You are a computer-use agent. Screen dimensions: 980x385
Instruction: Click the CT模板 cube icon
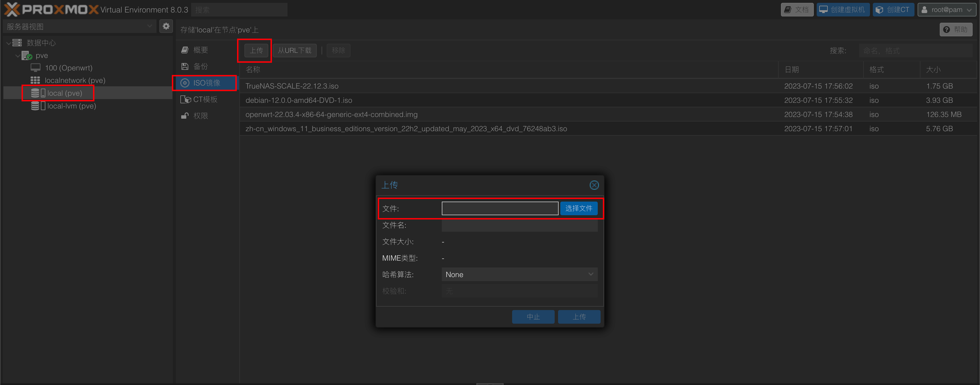186,99
